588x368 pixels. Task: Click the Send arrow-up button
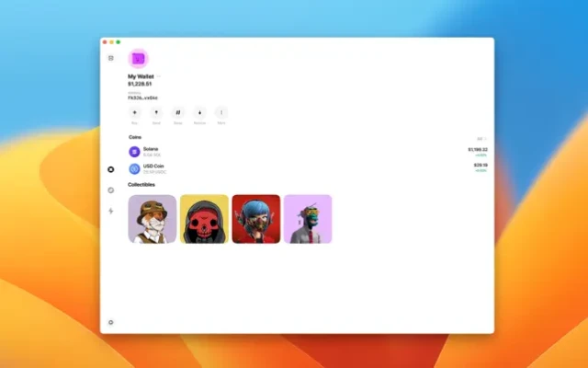[156, 112]
